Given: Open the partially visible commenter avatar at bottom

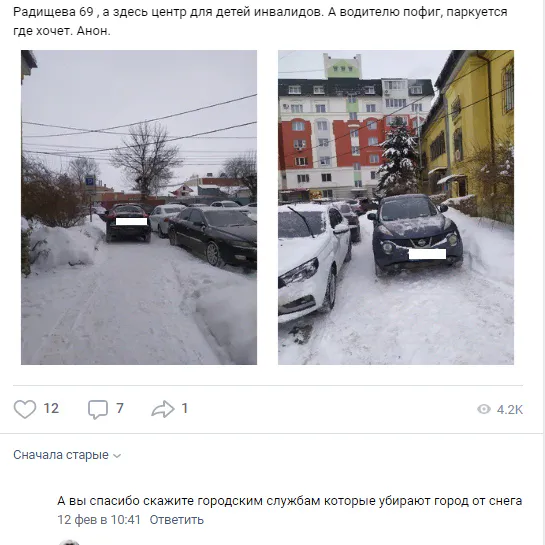Looking at the screenshot, I should pos(69,542).
